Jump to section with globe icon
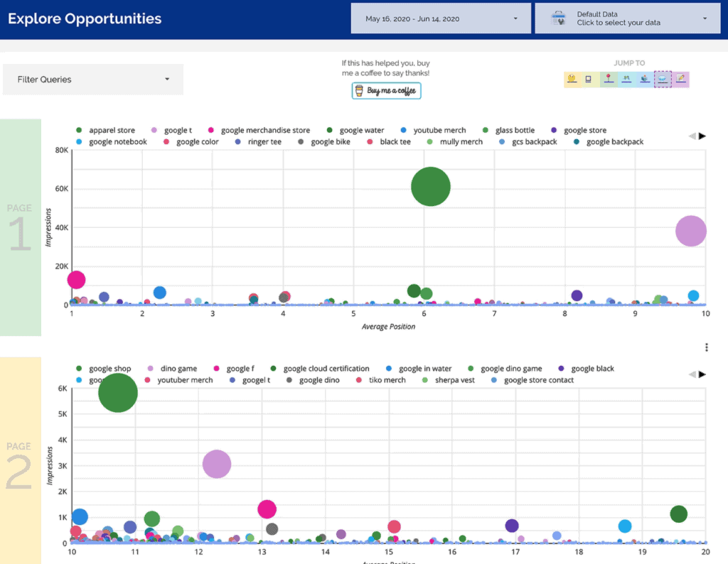The image size is (728, 564). 644,80
